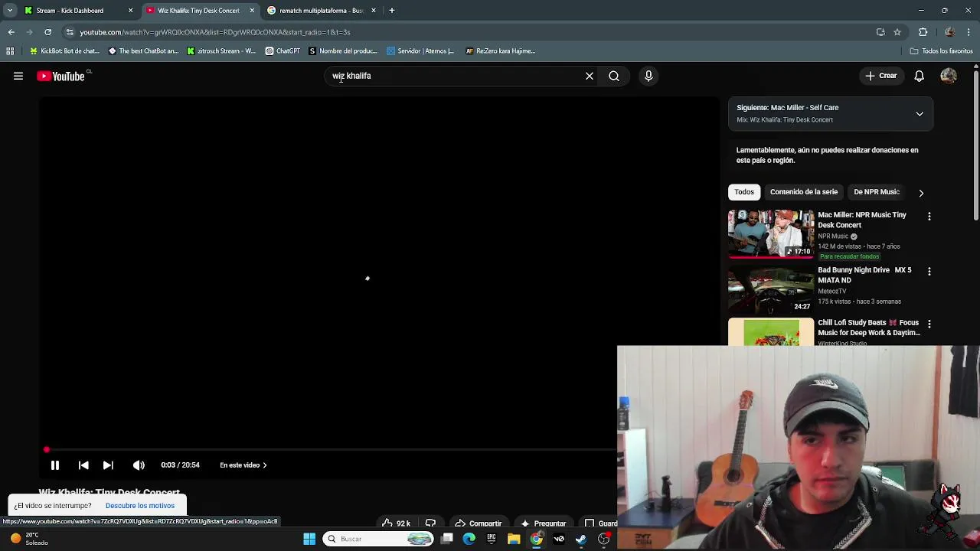Screen dimensions: 980x551
Task: Open File Explorer from taskbar
Action: point(514,539)
